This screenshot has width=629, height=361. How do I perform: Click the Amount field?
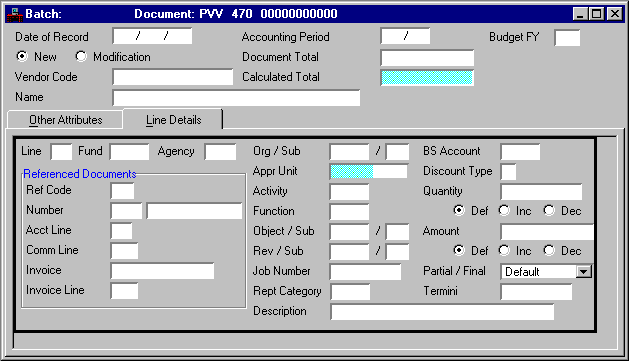tap(547, 232)
